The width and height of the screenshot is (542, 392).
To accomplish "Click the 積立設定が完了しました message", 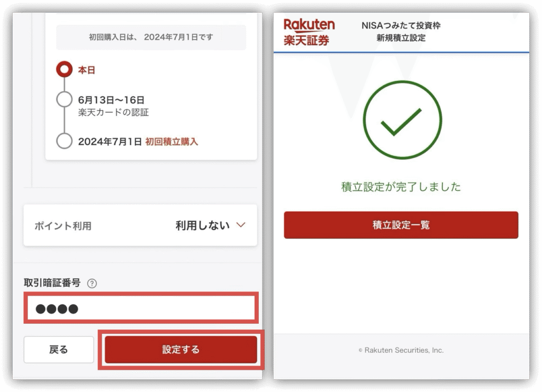I will pos(401,187).
